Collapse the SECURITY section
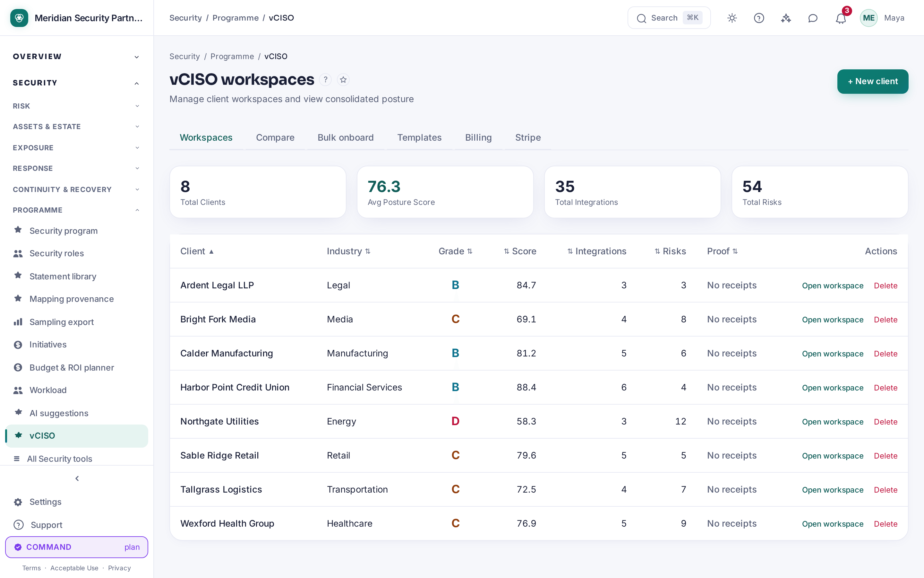Screen dimensions: 924x578 click(76, 83)
